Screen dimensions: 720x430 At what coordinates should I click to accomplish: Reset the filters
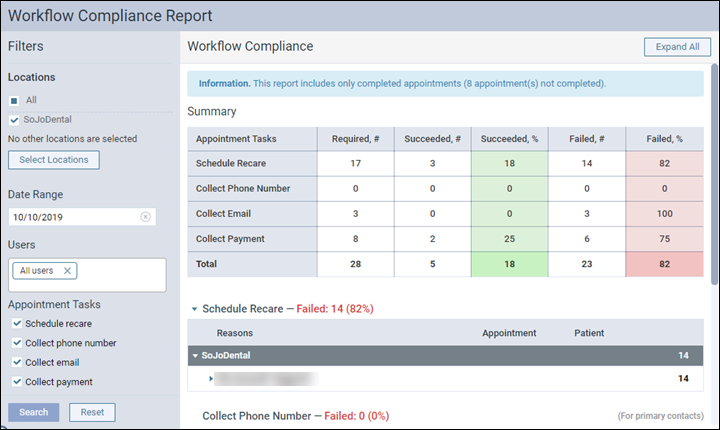(92, 412)
